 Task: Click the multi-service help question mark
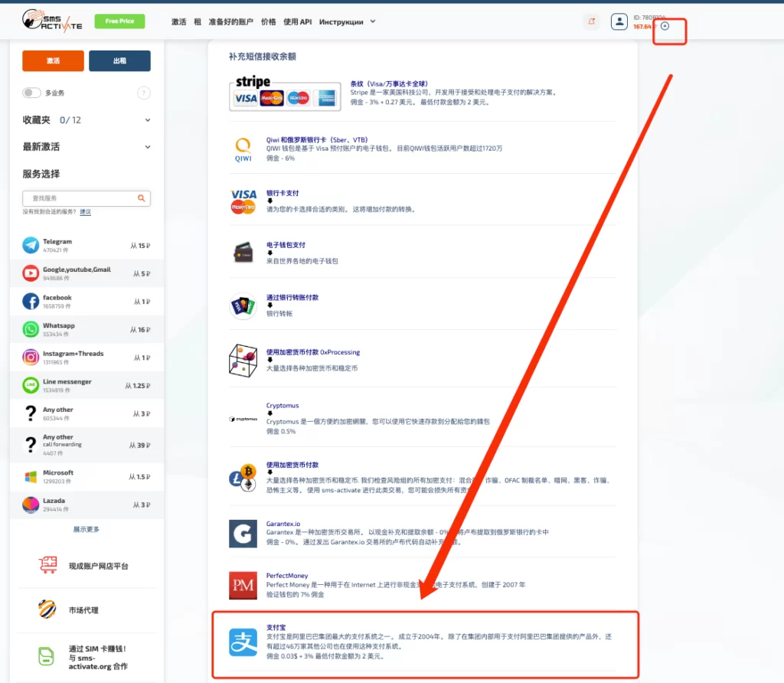[x=143, y=93]
